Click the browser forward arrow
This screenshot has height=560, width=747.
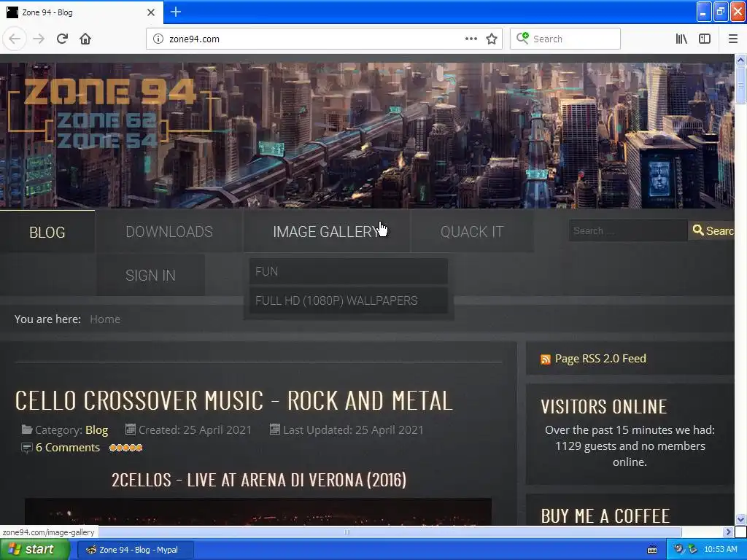pyautogui.click(x=39, y=39)
